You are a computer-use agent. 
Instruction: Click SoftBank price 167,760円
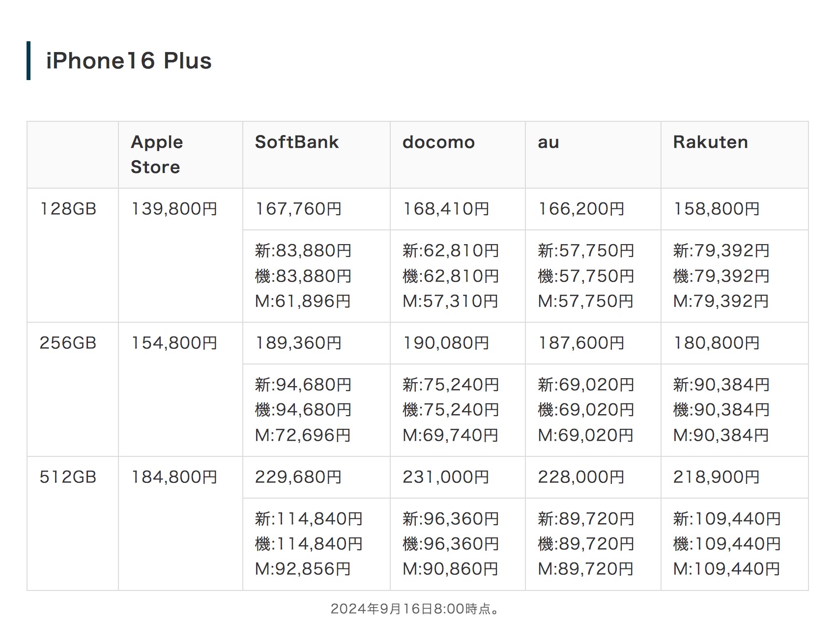298,209
